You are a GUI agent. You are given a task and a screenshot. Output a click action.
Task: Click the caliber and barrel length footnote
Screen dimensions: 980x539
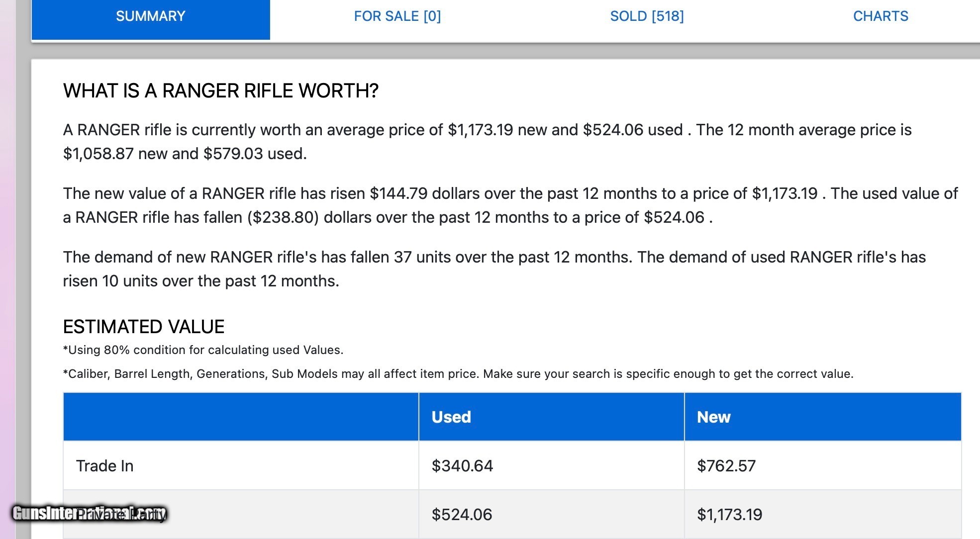pos(458,374)
